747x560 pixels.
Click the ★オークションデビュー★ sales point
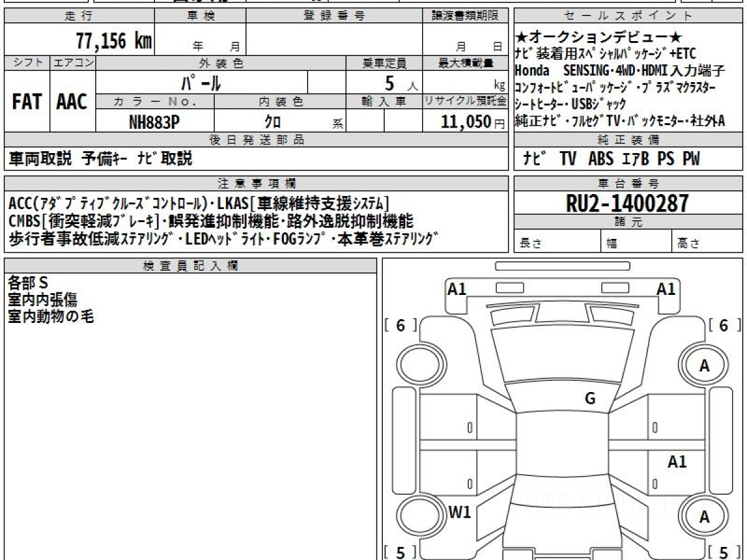point(599,37)
